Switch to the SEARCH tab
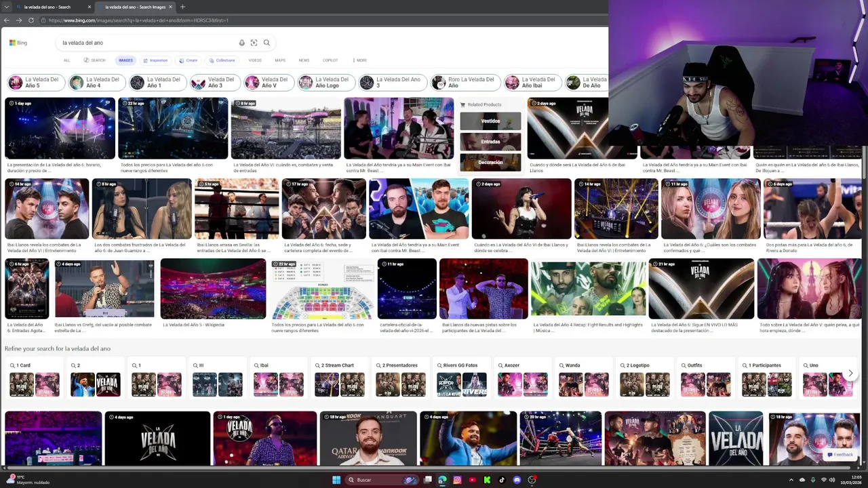868x488 pixels. tap(95, 60)
